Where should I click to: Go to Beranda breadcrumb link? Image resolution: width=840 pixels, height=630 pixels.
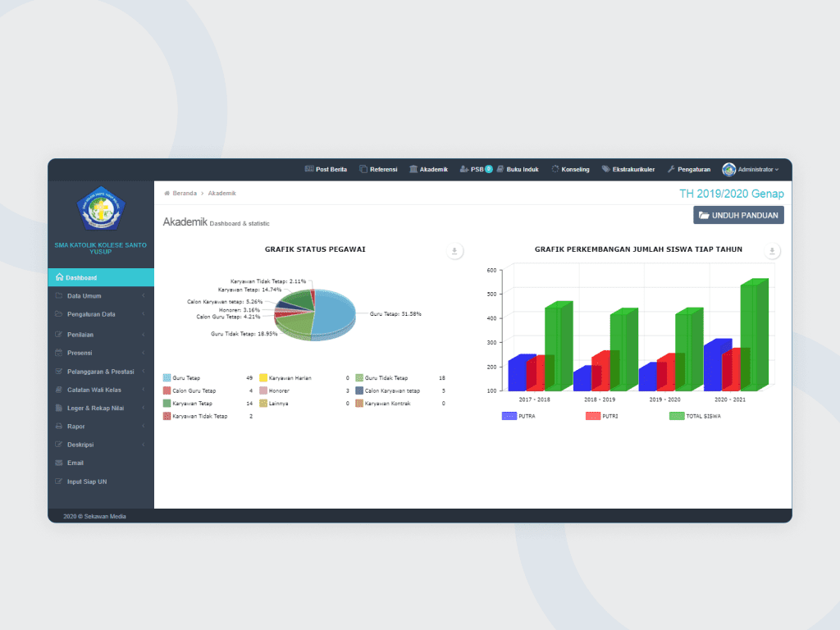185,193
